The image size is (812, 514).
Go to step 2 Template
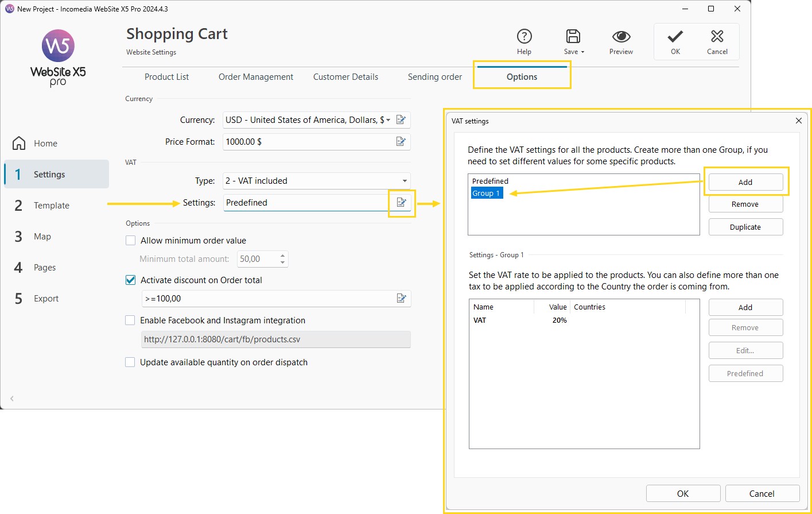(56, 205)
